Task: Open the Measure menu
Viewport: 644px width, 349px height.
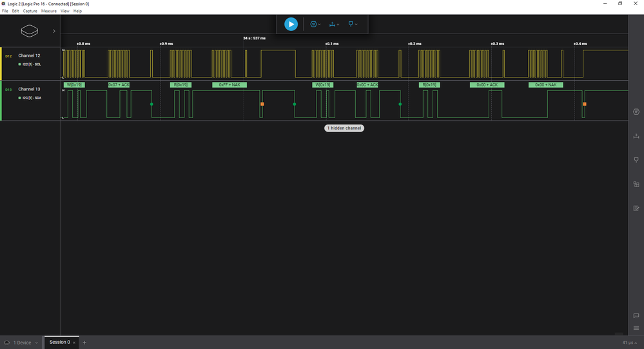Action: tap(49, 11)
